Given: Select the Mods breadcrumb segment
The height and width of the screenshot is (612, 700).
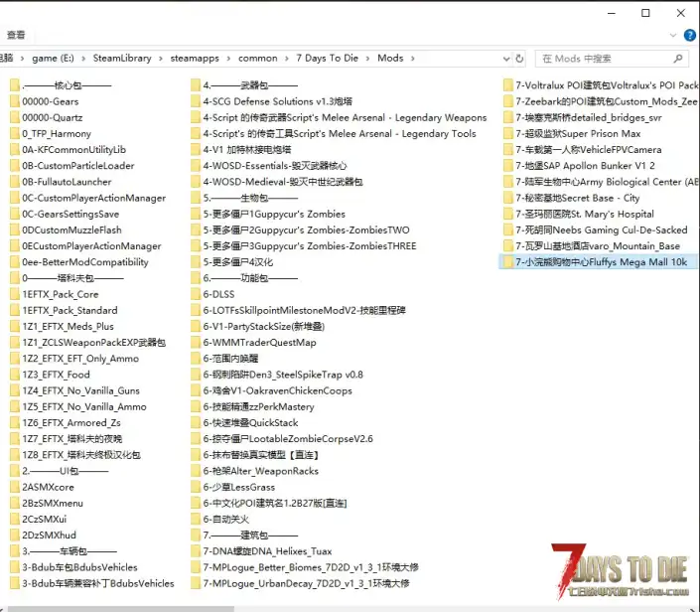Looking at the screenshot, I should click(390, 58).
